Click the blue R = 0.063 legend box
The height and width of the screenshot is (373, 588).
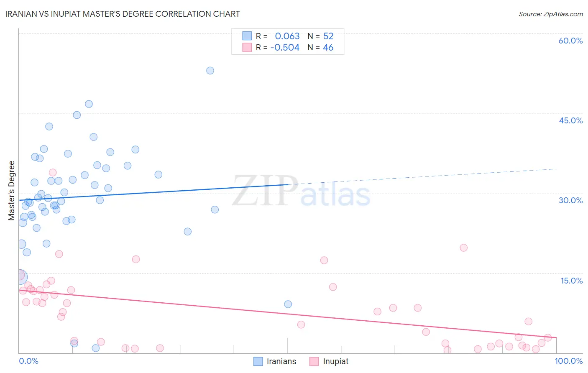click(247, 36)
